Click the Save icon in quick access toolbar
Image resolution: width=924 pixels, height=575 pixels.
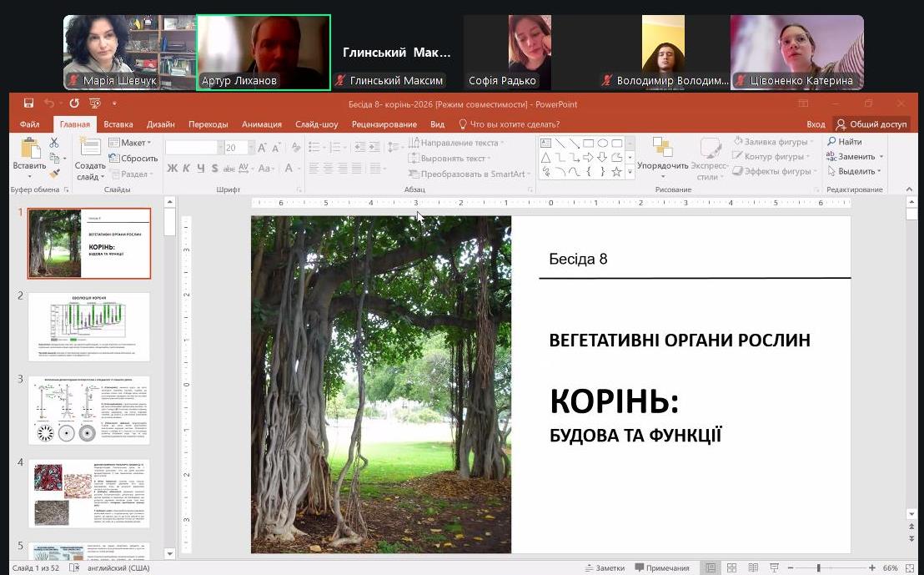pyautogui.click(x=29, y=103)
